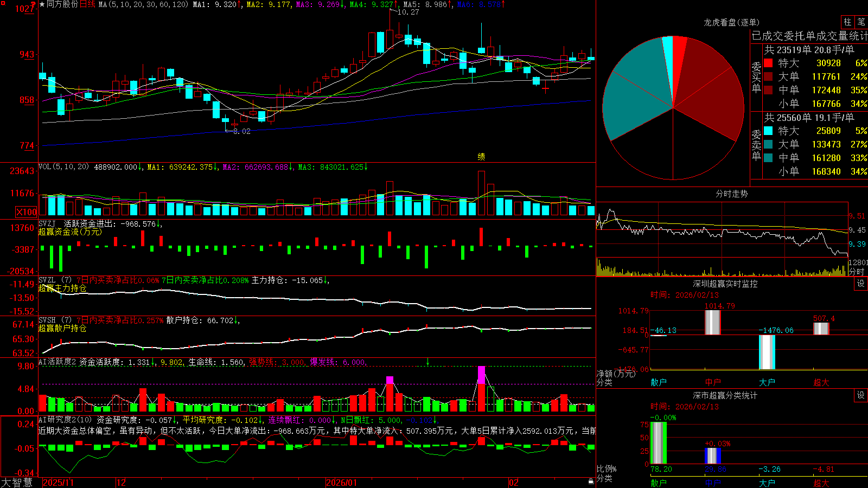This screenshot has width=868, height=488.
Task: Click the 超赢散户持仓 label
Action: tap(62, 328)
